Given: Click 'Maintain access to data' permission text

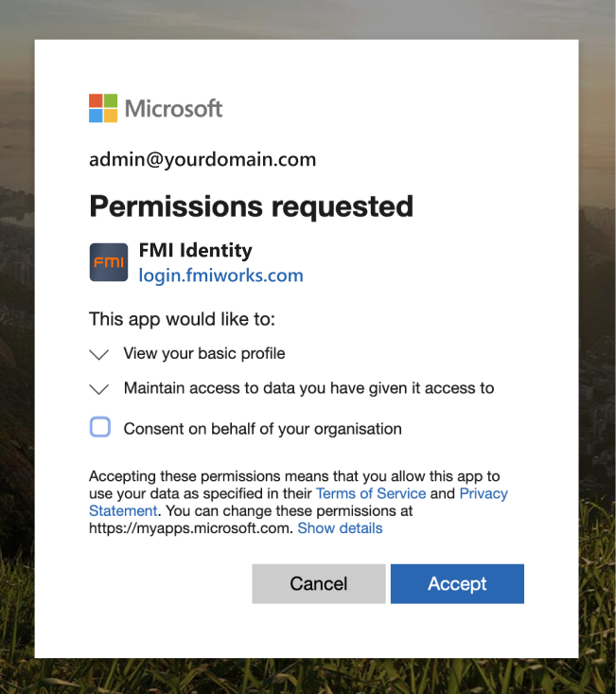Looking at the screenshot, I should (x=308, y=387).
